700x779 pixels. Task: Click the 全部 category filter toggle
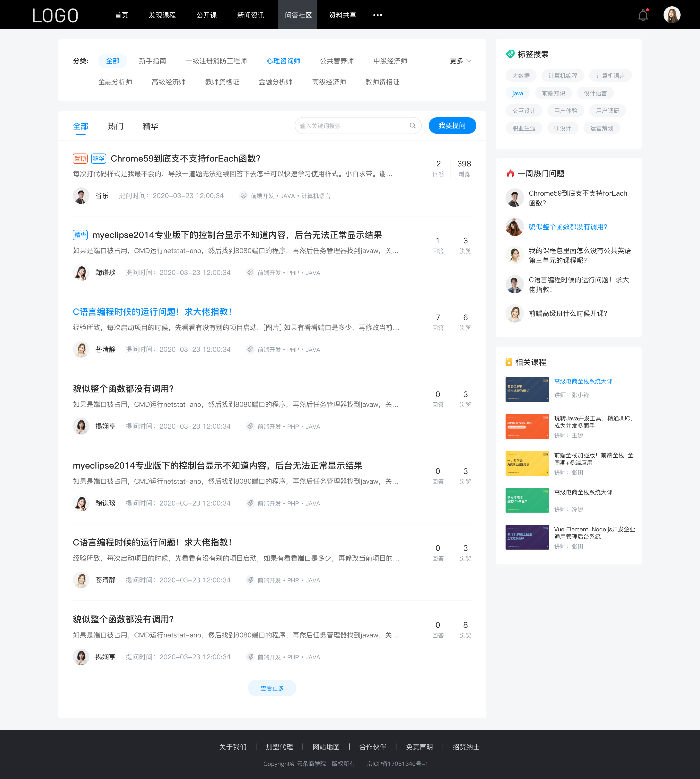[112, 61]
